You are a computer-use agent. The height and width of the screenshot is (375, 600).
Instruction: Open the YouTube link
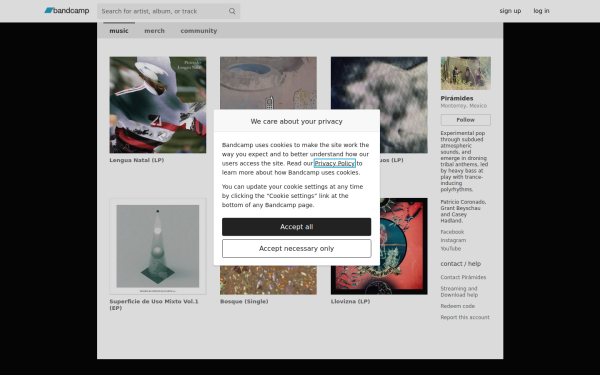click(x=451, y=249)
